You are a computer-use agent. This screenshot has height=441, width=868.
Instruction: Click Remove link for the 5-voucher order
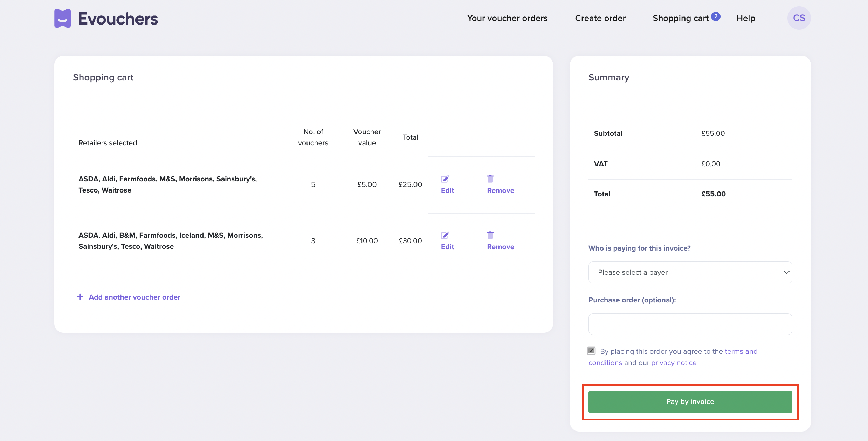[501, 190]
